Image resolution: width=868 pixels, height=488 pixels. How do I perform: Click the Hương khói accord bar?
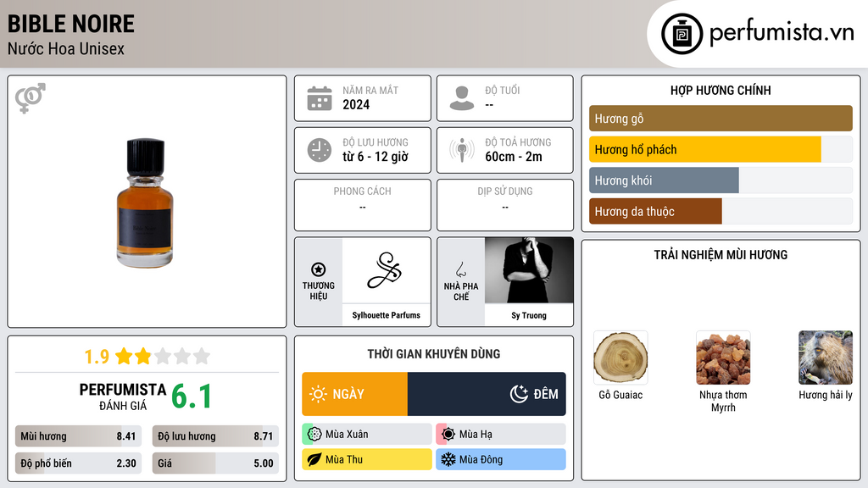721,180
